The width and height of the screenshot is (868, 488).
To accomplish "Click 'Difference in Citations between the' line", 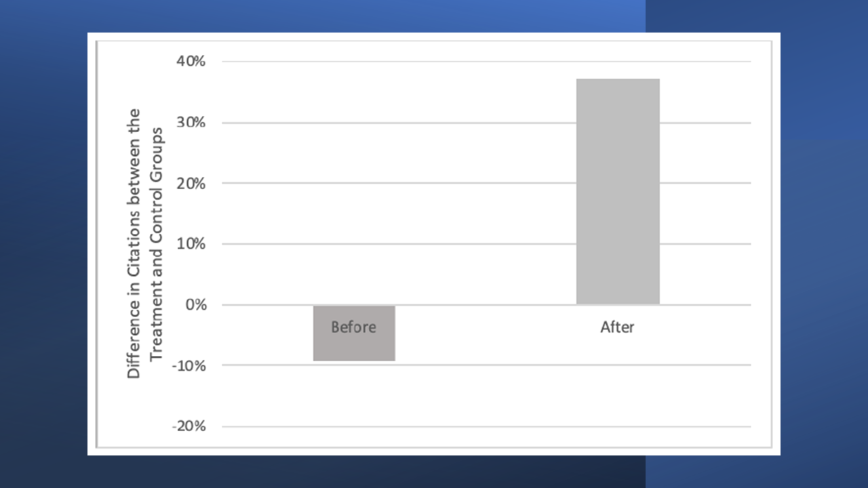I will (134, 243).
